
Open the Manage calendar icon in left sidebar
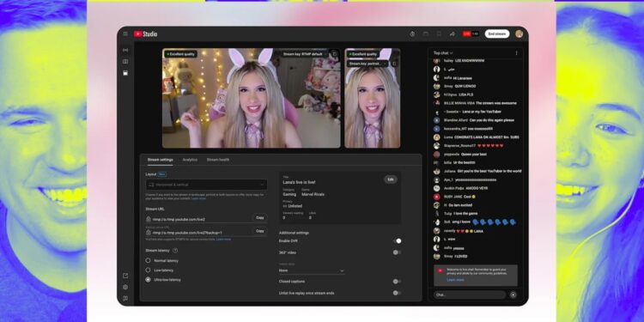pyautogui.click(x=125, y=73)
